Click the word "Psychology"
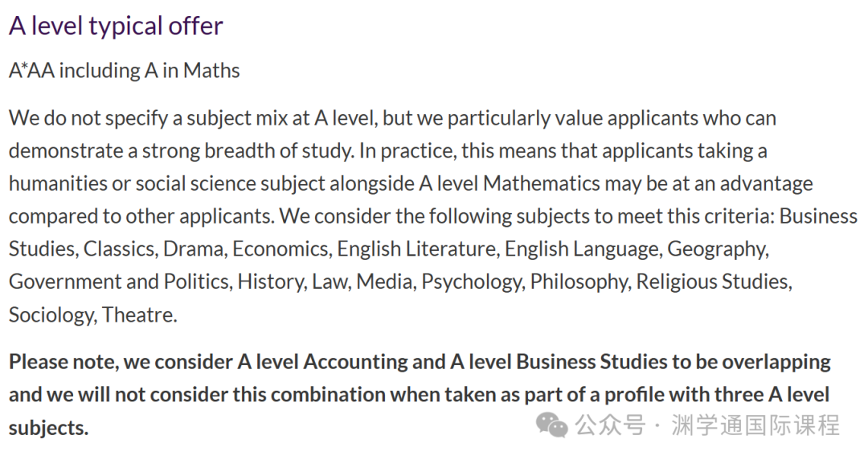Image resolution: width=868 pixels, height=460 pixels. pyautogui.click(x=471, y=281)
